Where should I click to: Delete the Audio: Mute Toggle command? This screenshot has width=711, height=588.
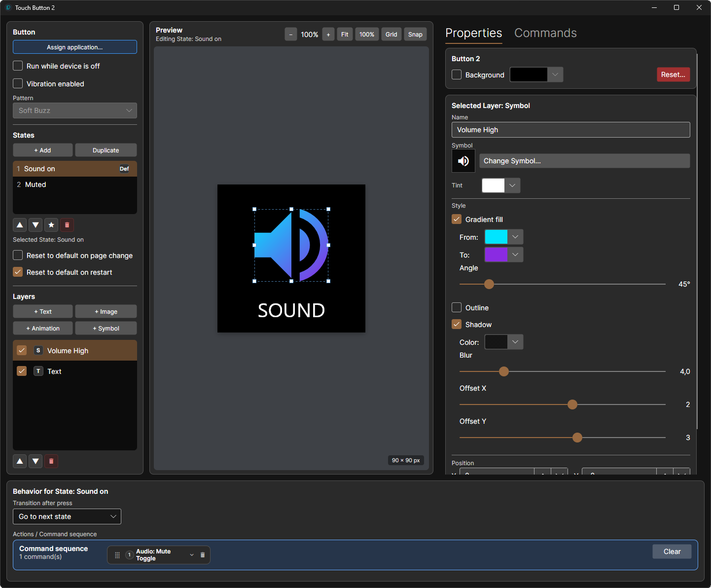(203, 555)
